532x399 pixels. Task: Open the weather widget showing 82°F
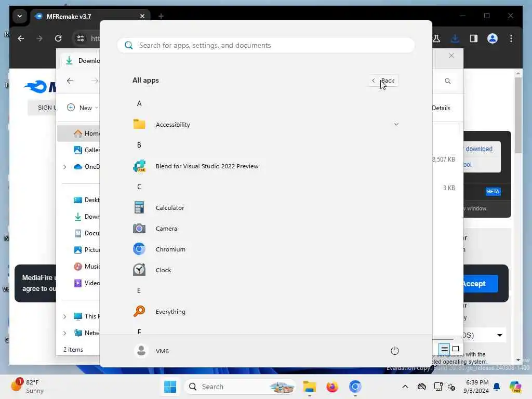(28, 387)
